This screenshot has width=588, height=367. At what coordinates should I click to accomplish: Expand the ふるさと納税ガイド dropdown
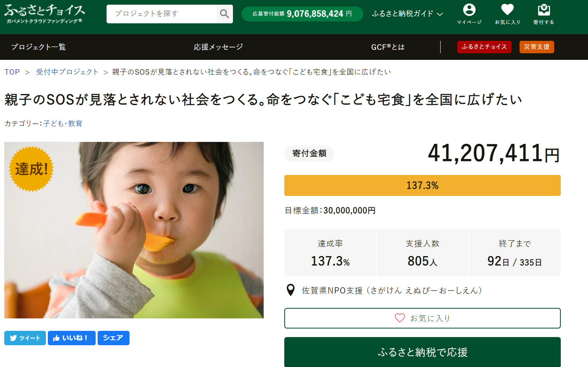click(x=407, y=14)
